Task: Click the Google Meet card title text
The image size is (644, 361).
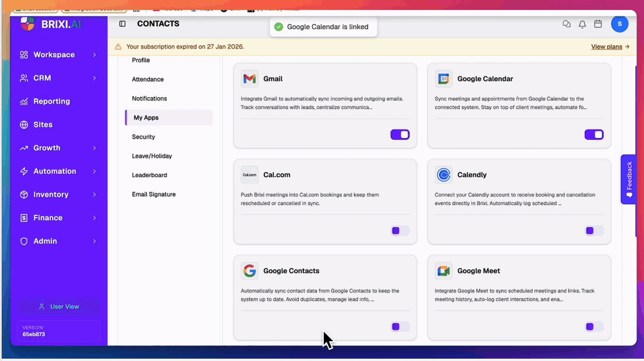Action: tap(478, 271)
